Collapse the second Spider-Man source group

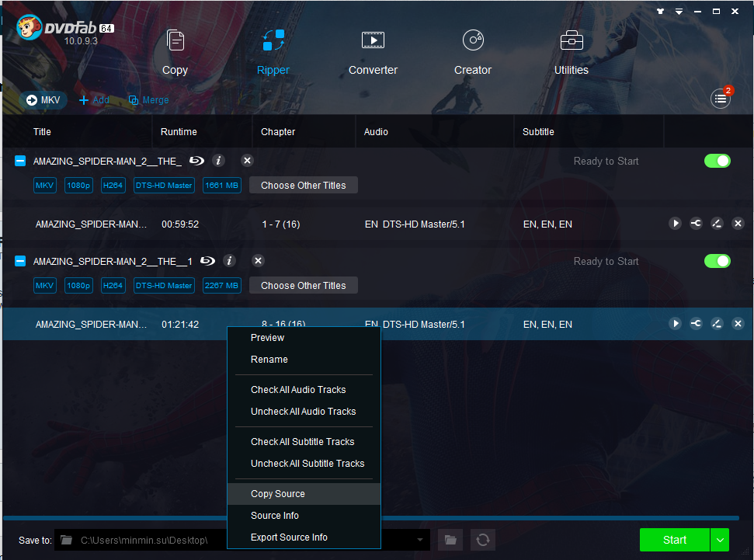[x=21, y=261]
